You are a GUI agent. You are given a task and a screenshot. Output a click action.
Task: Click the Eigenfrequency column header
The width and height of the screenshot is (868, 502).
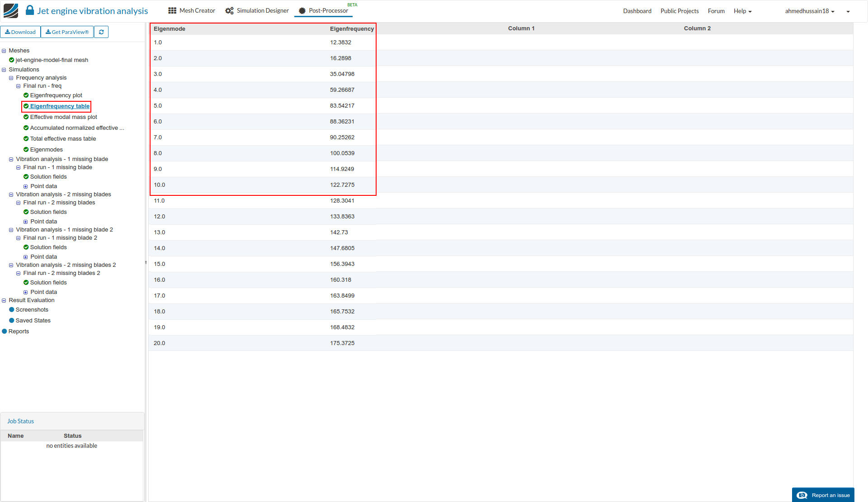click(352, 29)
